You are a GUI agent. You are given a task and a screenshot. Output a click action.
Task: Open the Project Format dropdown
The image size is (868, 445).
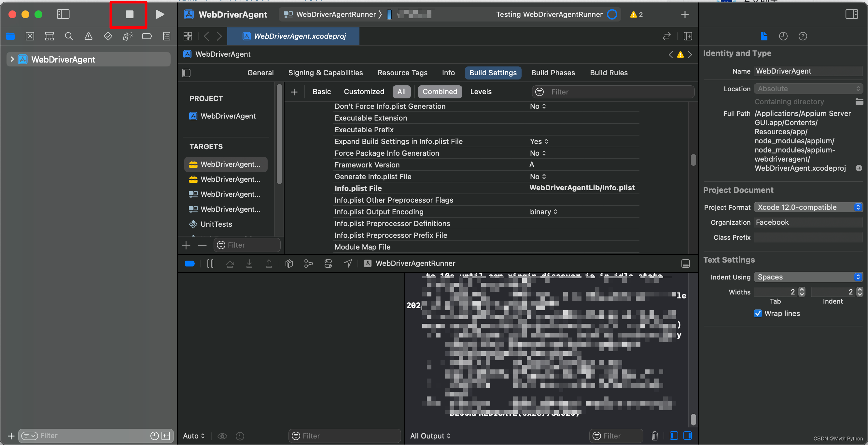click(x=808, y=207)
